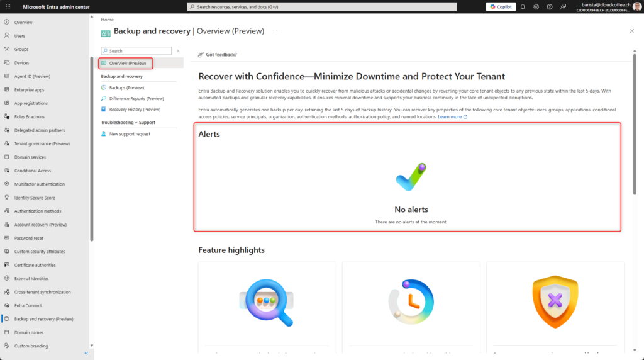The width and height of the screenshot is (644, 360).
Task: Click the user avatar picture
Action: [637, 6]
